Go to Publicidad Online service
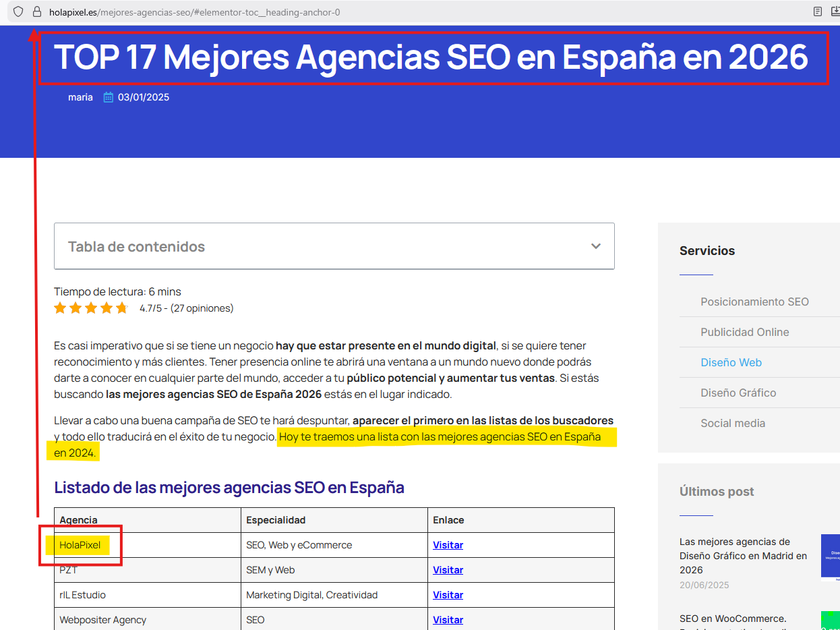The width and height of the screenshot is (840, 630). pos(744,332)
